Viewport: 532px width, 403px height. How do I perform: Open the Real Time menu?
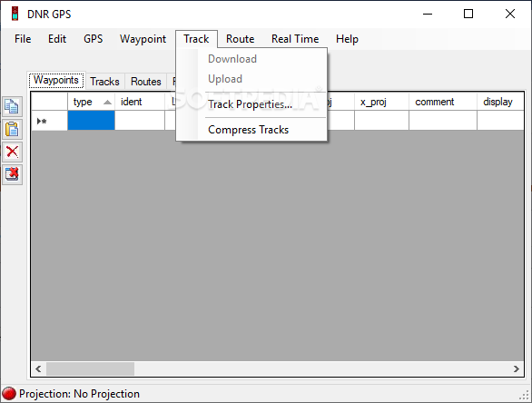coord(295,39)
